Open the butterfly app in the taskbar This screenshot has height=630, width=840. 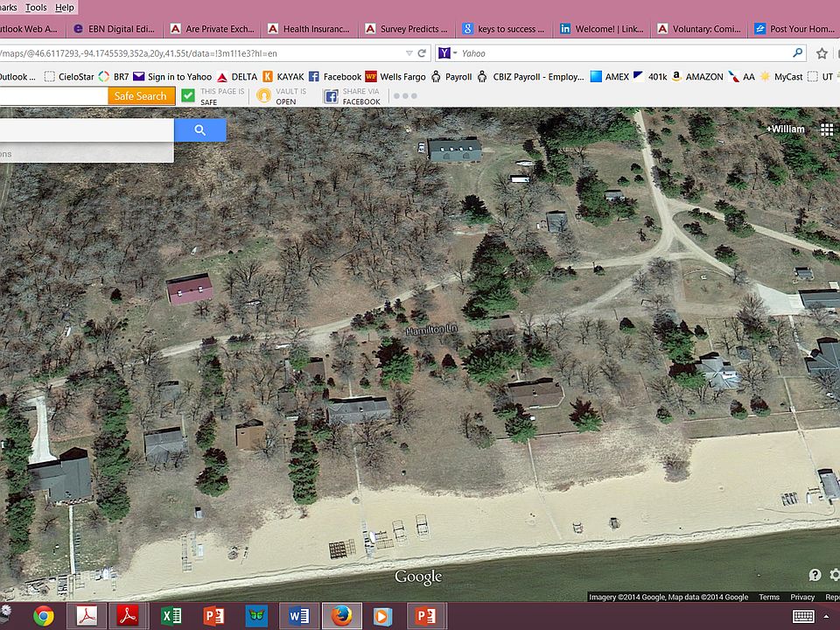point(256,616)
